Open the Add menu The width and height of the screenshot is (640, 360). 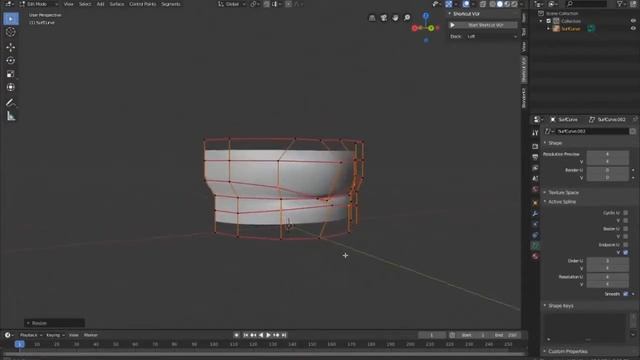point(100,4)
